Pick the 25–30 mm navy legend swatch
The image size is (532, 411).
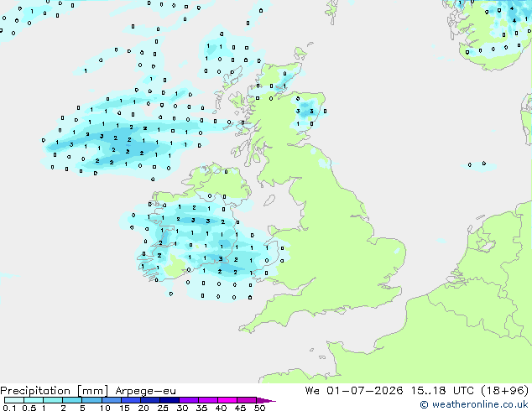[x=170, y=400]
